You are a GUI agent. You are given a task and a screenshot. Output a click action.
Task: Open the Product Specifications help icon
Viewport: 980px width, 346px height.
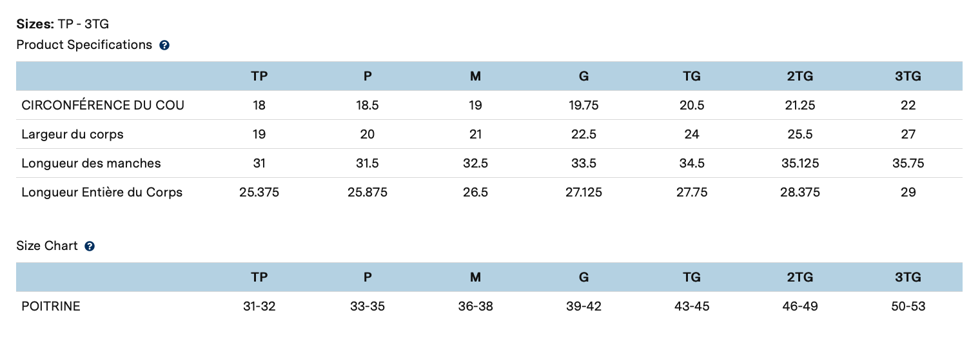click(164, 45)
